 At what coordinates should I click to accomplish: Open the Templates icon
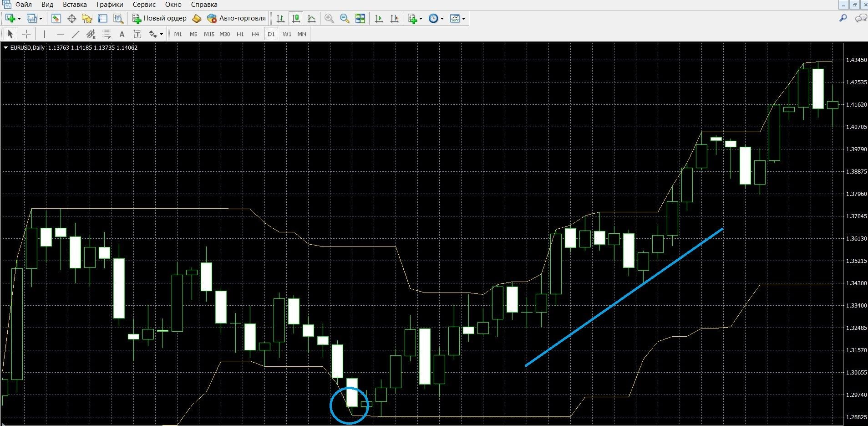pyautogui.click(x=455, y=19)
